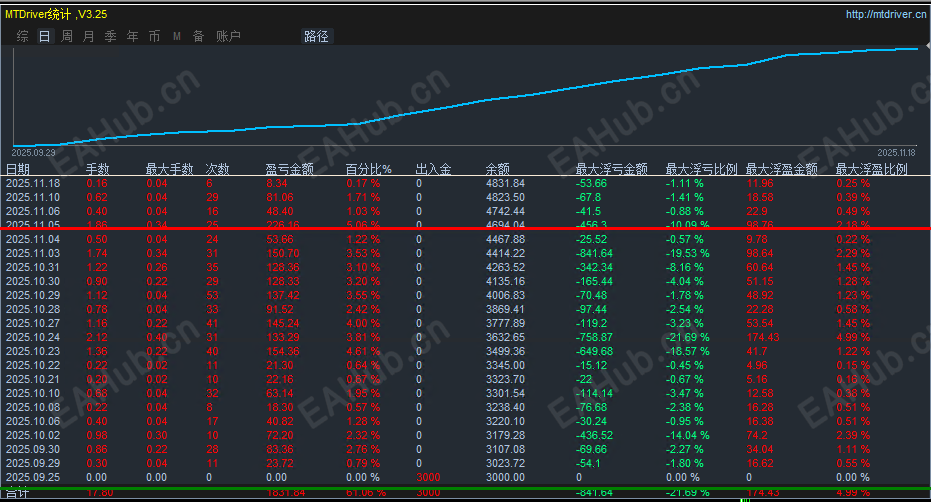Open the 备 notes tab
This screenshot has height=502, width=931.
(x=198, y=36)
